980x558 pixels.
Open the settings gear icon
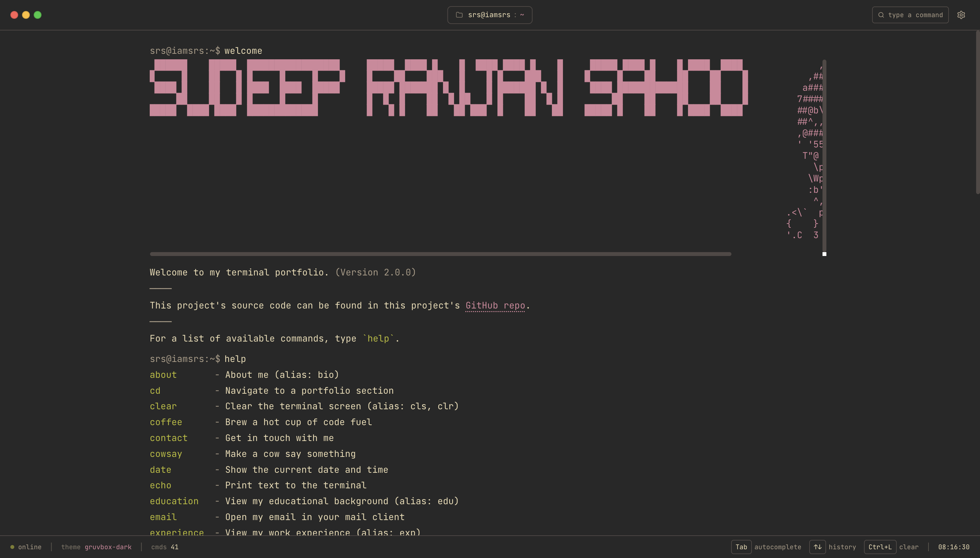[962, 15]
